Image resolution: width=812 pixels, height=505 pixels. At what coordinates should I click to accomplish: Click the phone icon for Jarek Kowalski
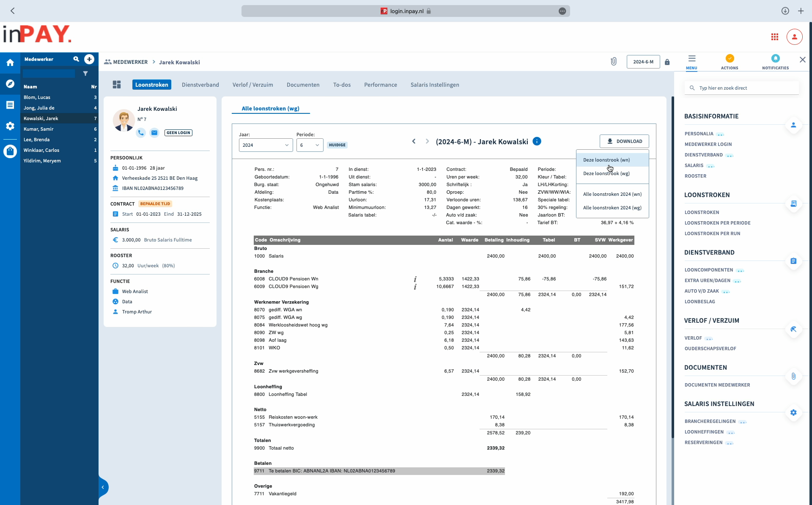coord(141,133)
